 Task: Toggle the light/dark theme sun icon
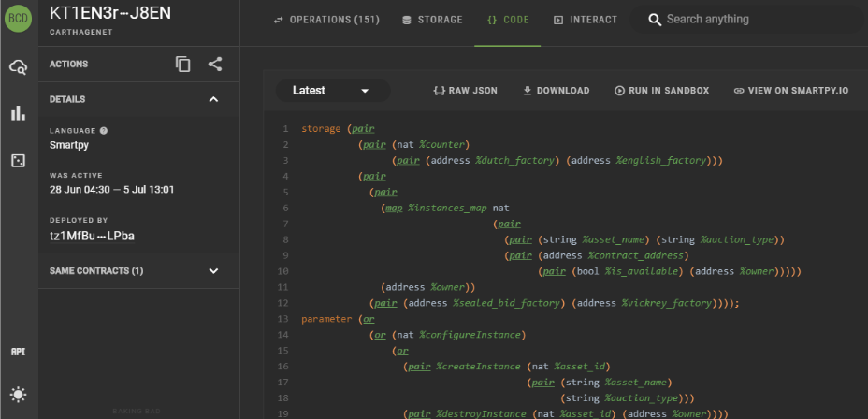pos(19,395)
